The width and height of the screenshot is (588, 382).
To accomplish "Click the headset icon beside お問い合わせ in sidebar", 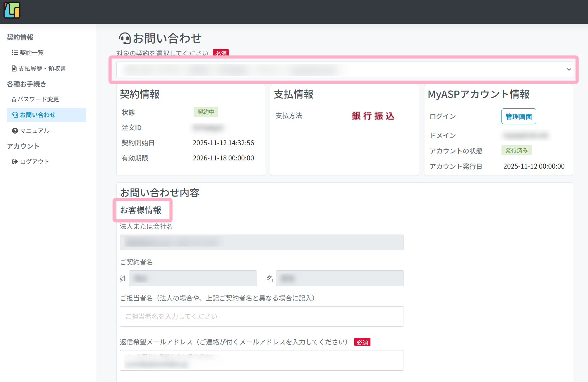I will (x=15, y=115).
